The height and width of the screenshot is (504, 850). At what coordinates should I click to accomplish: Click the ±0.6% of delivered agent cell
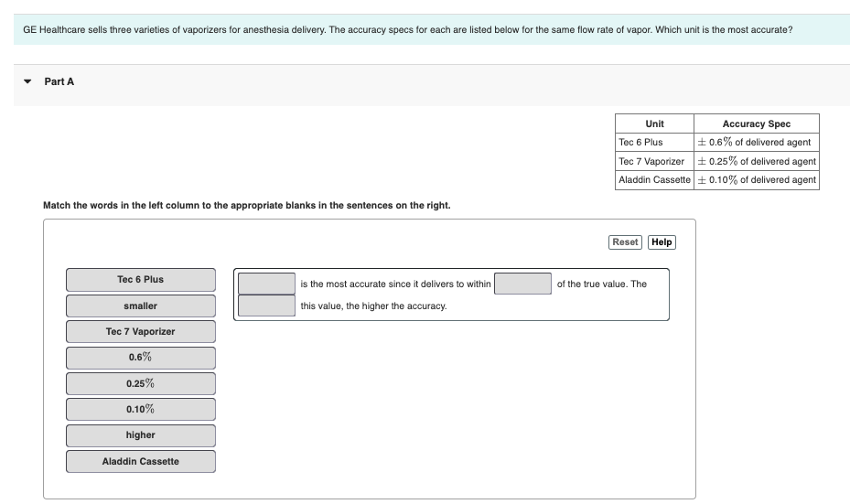pos(757,142)
